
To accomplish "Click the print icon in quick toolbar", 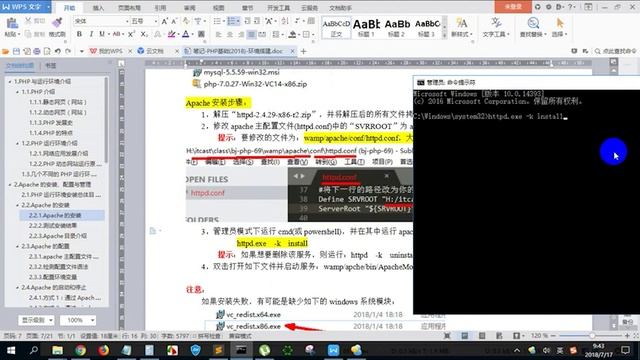I will point(37,51).
